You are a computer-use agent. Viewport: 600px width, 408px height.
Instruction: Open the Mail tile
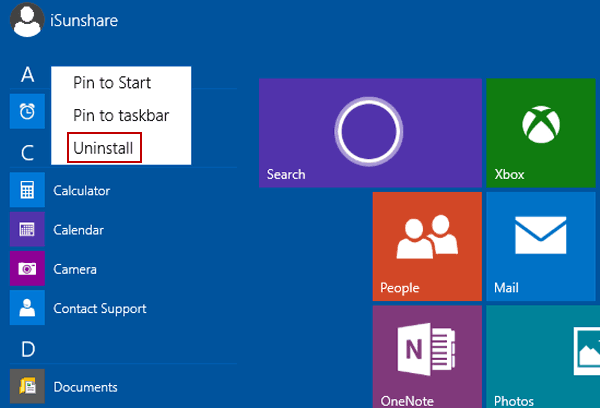point(541,246)
